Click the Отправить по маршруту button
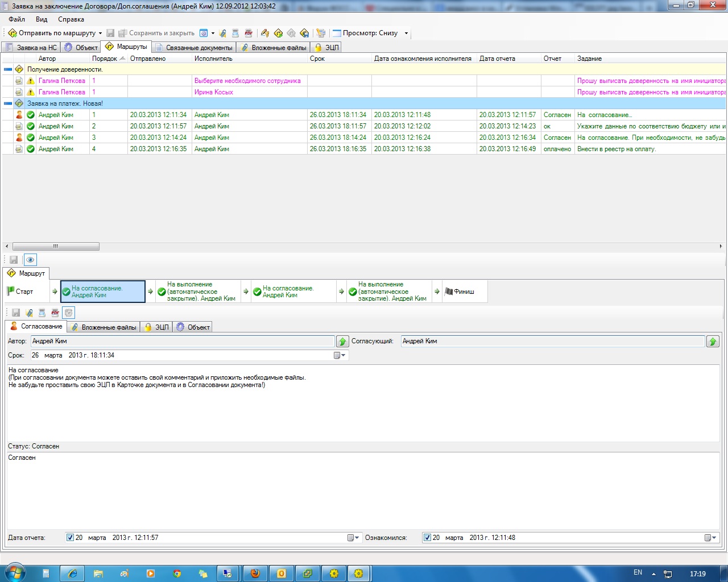This screenshot has width=728, height=582. tap(52, 33)
